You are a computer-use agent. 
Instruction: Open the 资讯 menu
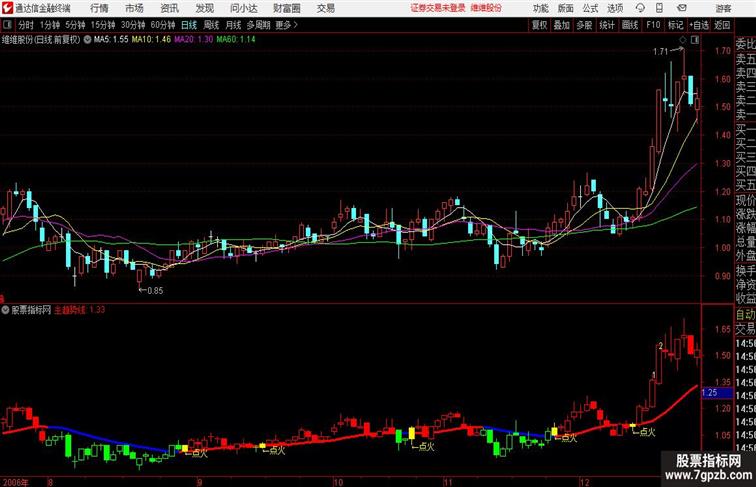(x=169, y=8)
